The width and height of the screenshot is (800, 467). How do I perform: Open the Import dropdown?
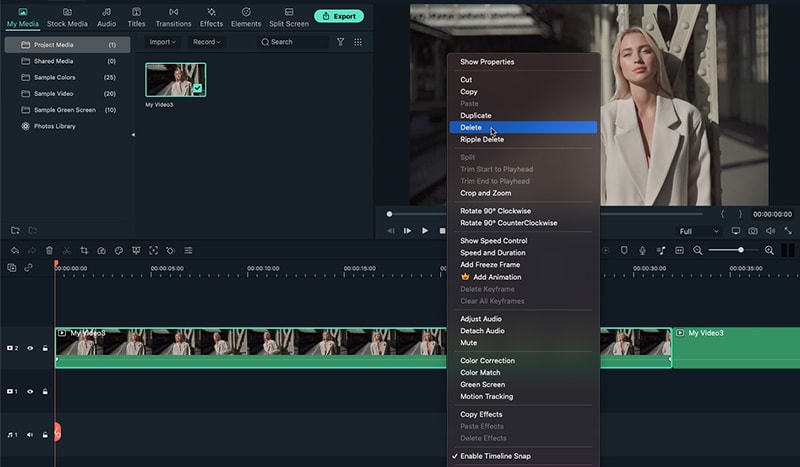click(162, 42)
